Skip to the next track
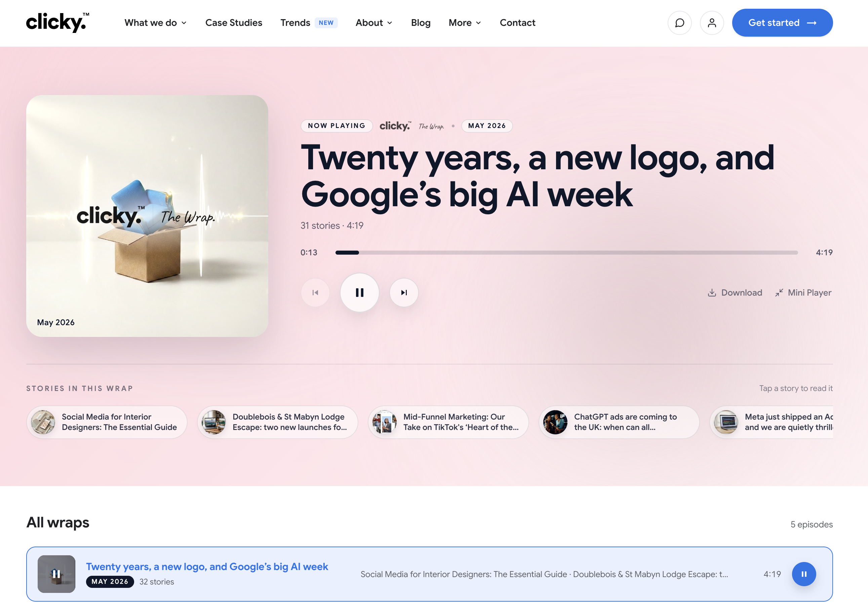Image resolution: width=868 pixels, height=606 pixels. point(404,293)
